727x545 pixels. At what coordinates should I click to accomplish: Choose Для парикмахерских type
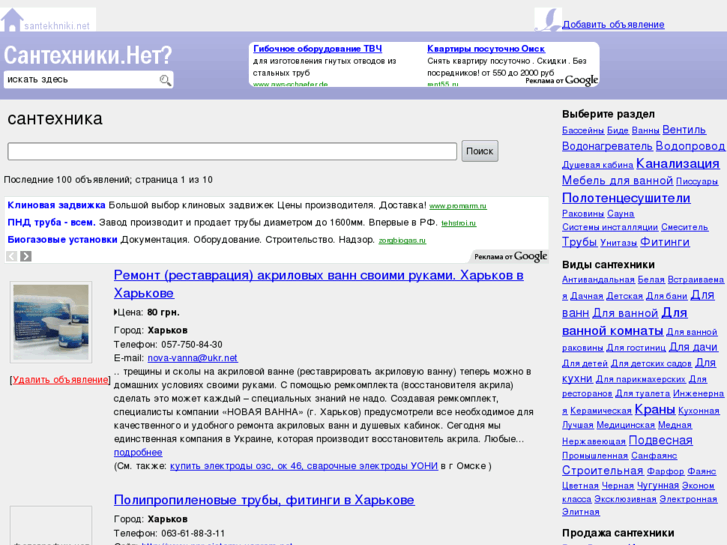(x=641, y=379)
